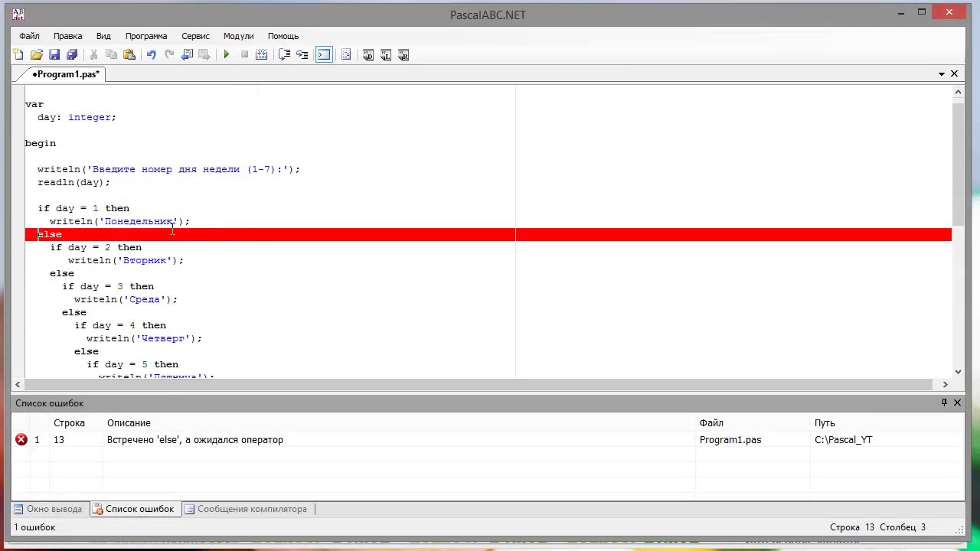Click the '1 ошибок' status bar text

point(34,527)
